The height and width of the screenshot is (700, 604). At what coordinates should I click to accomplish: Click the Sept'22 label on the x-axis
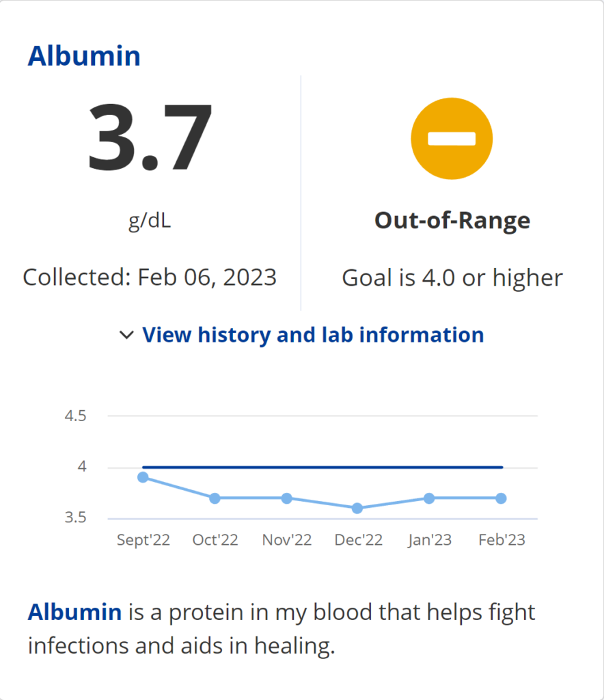143,540
